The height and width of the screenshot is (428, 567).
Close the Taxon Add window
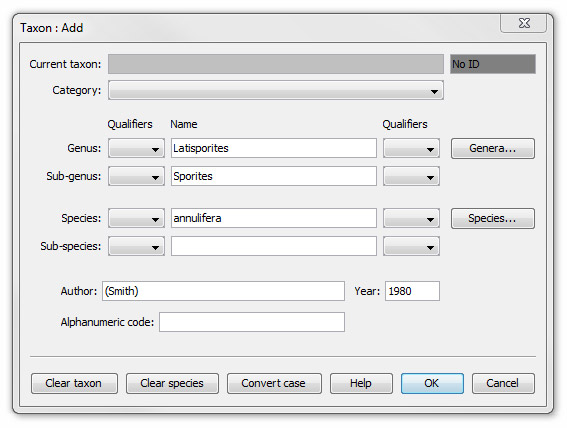(x=524, y=23)
